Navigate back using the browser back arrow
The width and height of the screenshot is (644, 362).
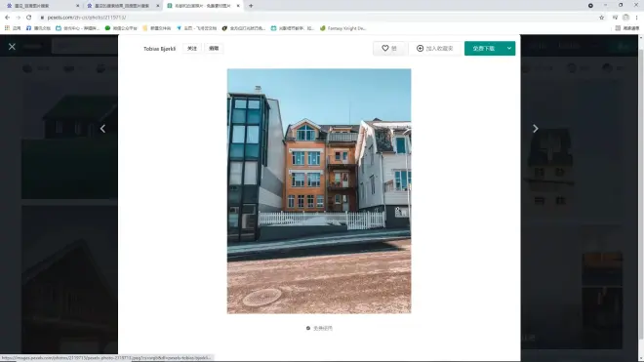pyautogui.click(x=7, y=18)
